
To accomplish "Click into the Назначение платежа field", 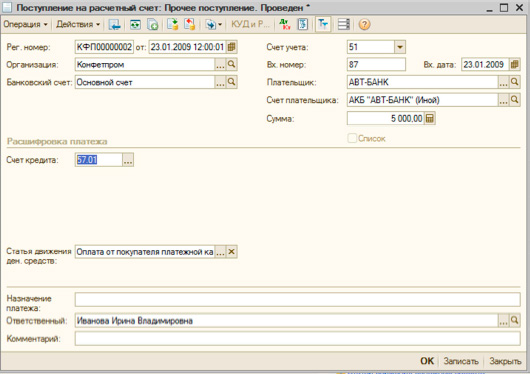I will point(297,300).
